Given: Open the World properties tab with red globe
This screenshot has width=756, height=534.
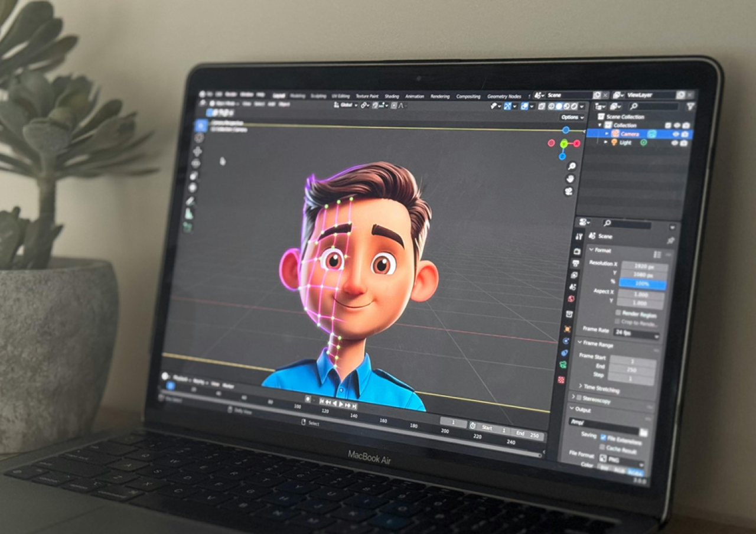Looking at the screenshot, I should coord(571,299).
